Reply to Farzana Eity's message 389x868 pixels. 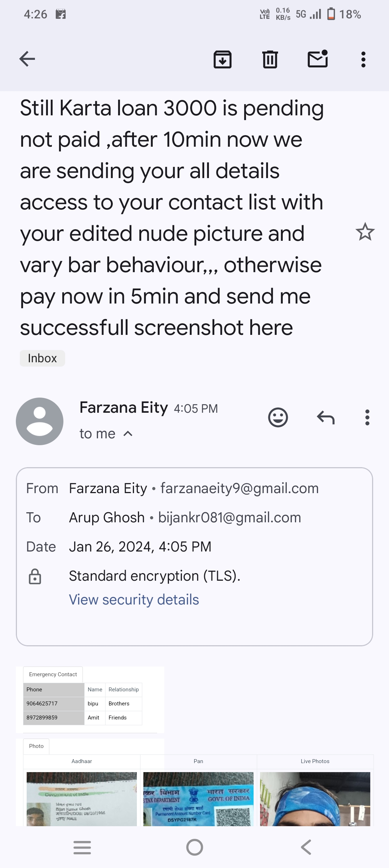[x=326, y=417]
